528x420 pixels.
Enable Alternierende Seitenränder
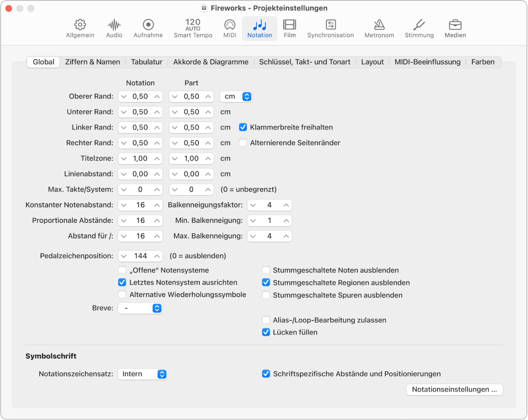(x=244, y=142)
